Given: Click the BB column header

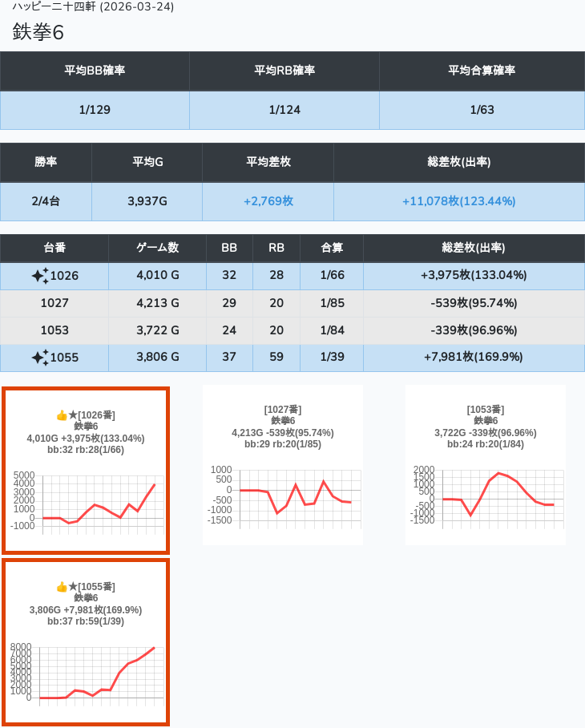Looking at the screenshot, I should pyautogui.click(x=229, y=248).
